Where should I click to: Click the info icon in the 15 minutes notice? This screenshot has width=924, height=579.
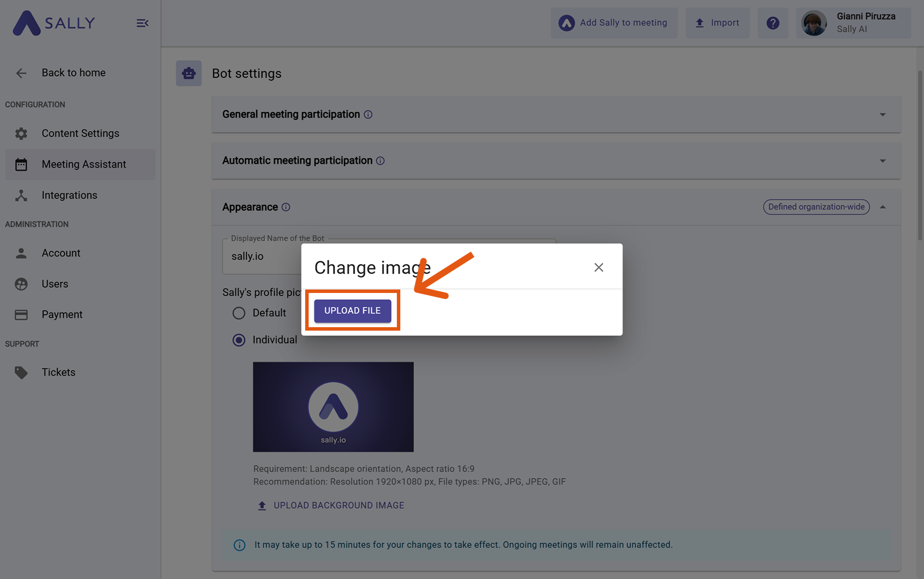pyautogui.click(x=240, y=545)
